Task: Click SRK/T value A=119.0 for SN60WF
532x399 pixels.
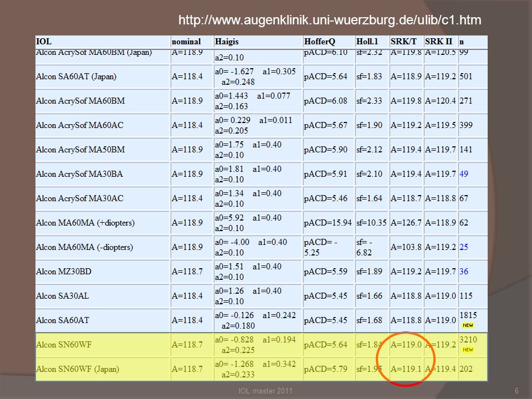Action: (x=406, y=345)
